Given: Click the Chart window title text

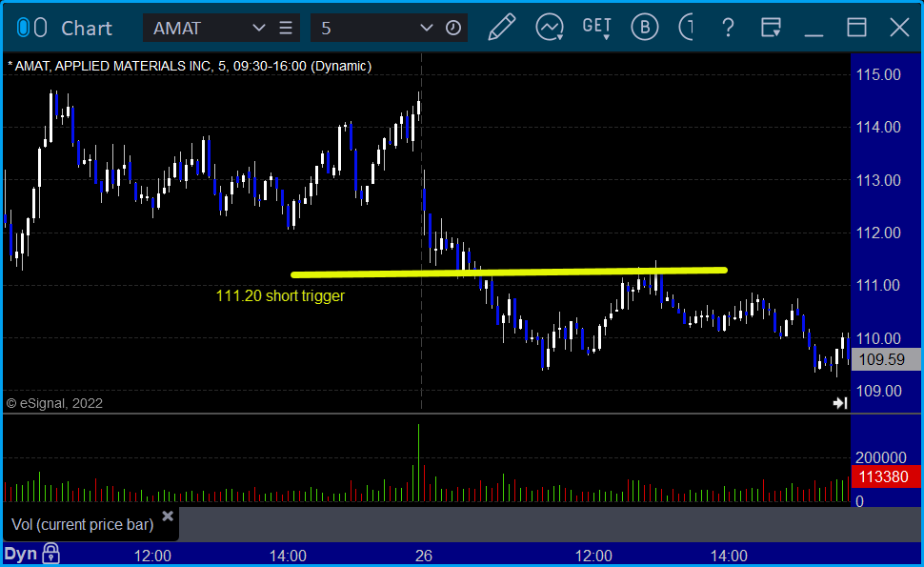Looking at the screenshot, I should tap(87, 29).
